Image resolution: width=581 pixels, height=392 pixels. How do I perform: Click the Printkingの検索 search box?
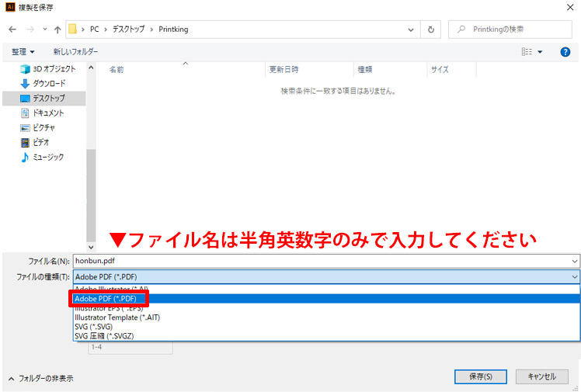510,29
